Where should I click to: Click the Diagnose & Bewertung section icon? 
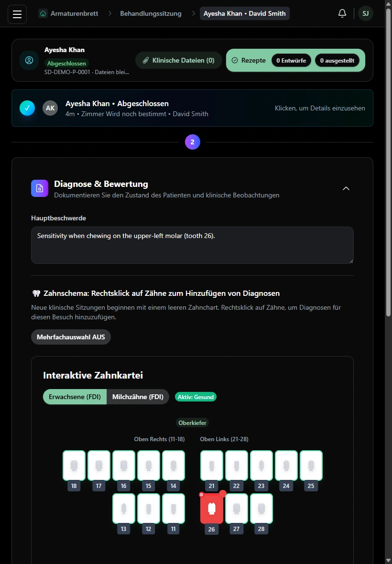40,188
